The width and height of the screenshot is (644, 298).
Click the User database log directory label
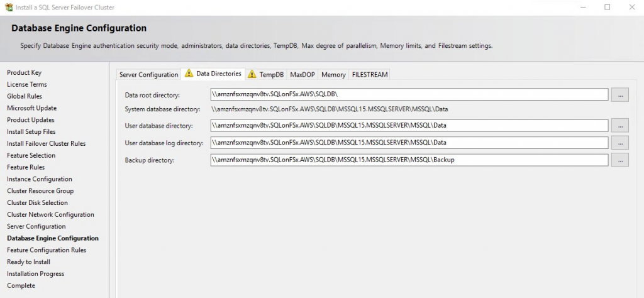coord(164,143)
